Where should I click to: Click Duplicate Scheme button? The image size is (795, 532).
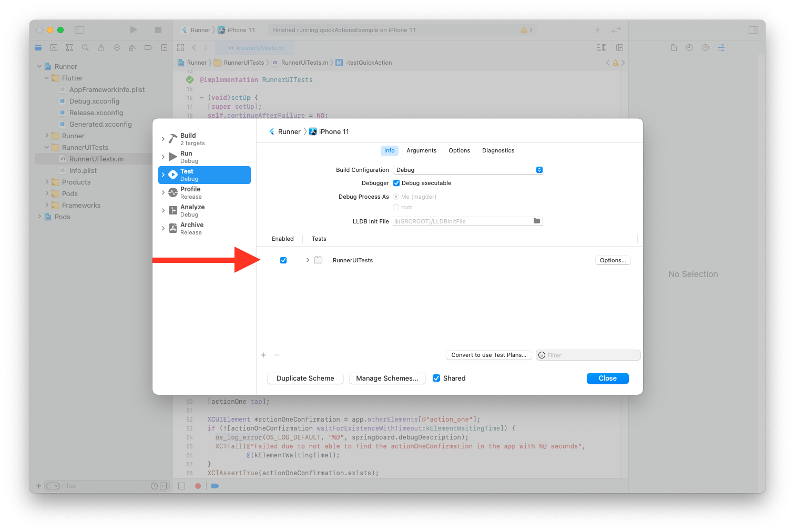pyautogui.click(x=305, y=378)
